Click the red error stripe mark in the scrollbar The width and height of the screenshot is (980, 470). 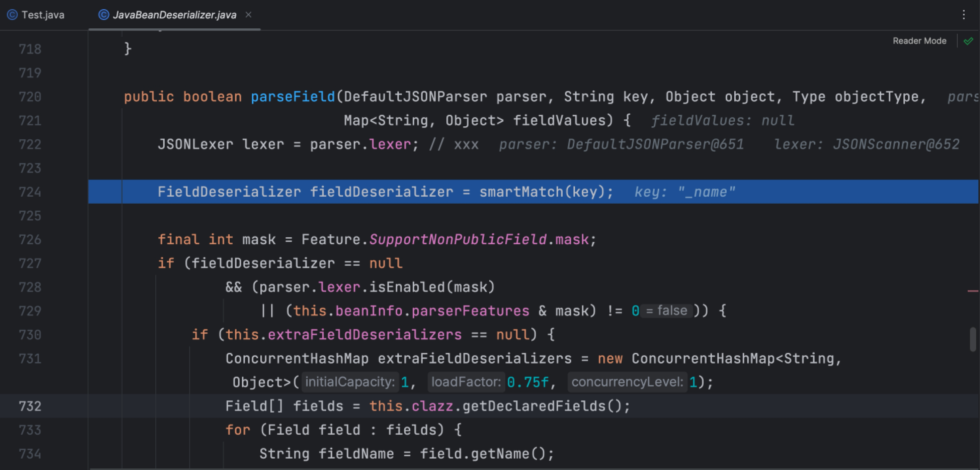pyautogui.click(x=973, y=291)
